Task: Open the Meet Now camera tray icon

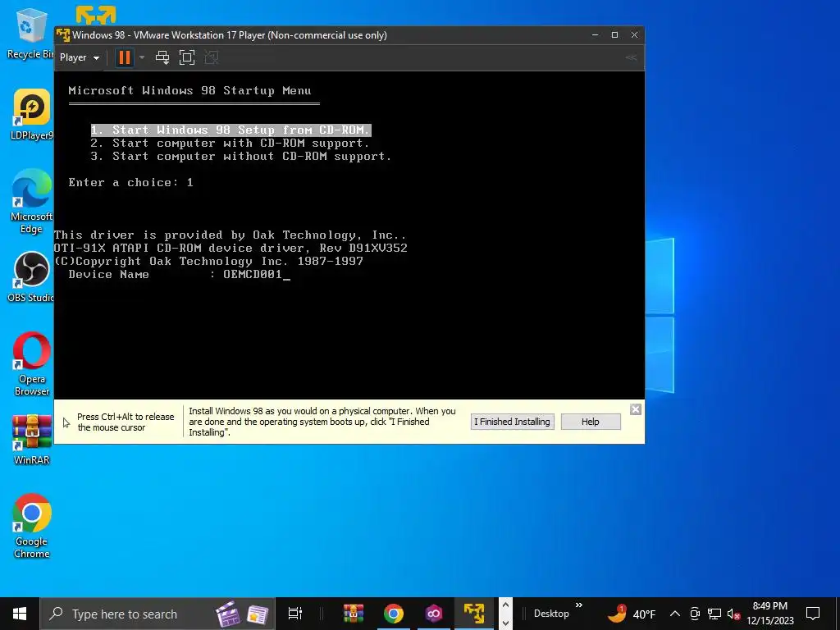Action: point(695,614)
